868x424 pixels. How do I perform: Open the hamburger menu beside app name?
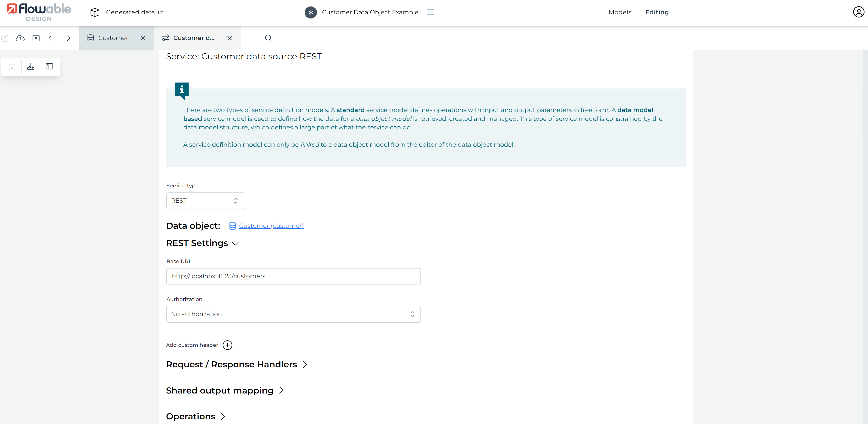click(431, 12)
